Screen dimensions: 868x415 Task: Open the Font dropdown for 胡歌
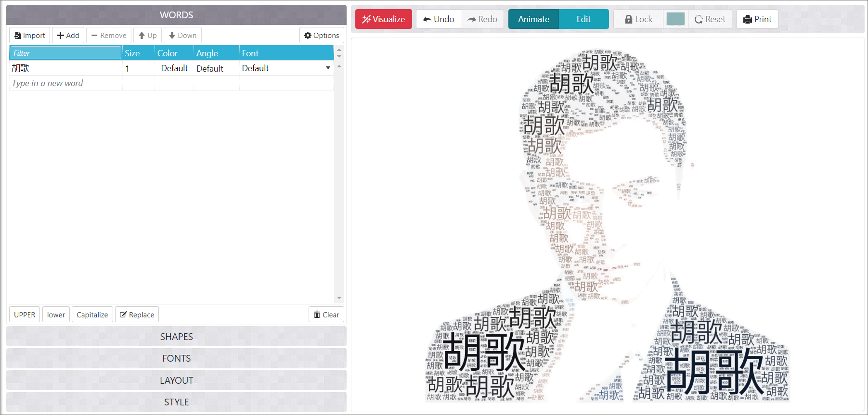tap(328, 68)
